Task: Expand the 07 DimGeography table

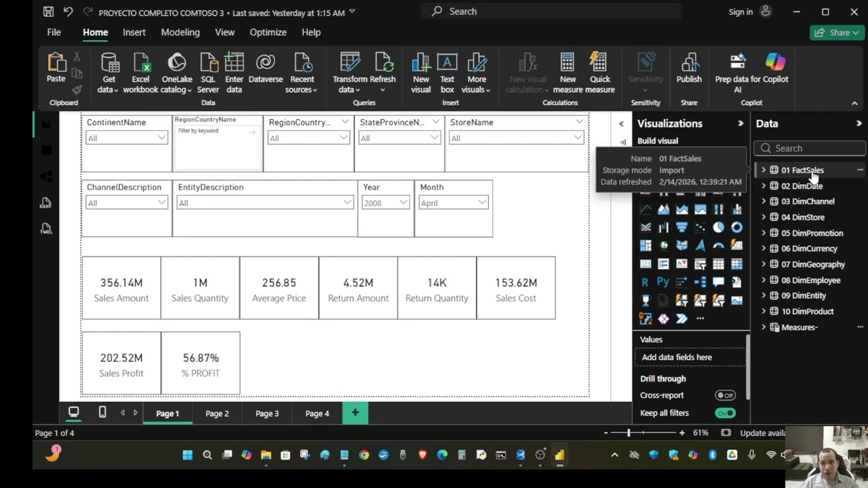Action: coord(764,264)
